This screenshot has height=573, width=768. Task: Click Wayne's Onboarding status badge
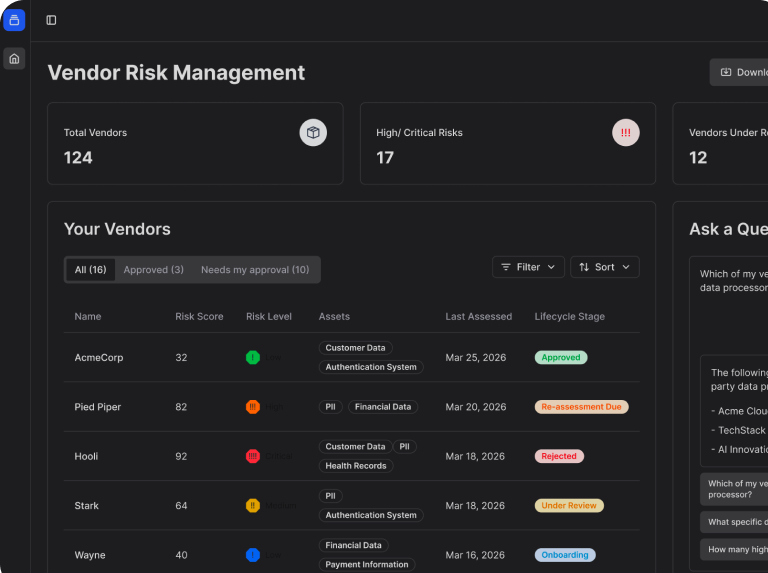(x=565, y=555)
